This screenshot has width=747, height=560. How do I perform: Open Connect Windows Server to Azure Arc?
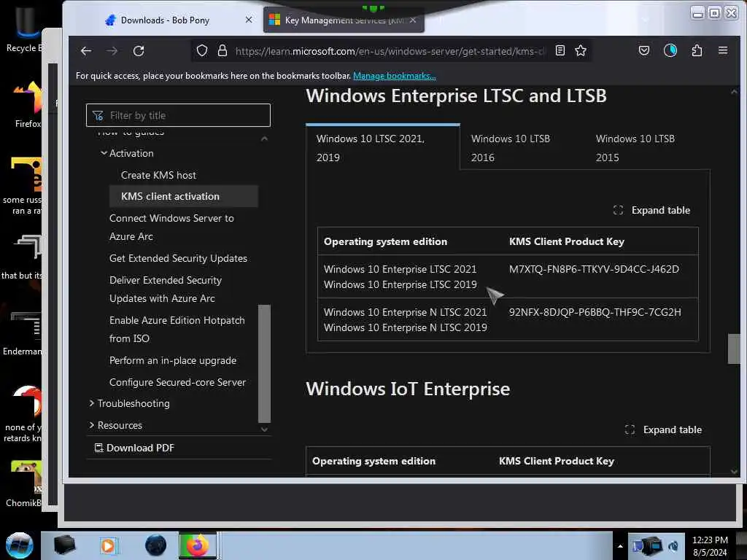[171, 227]
